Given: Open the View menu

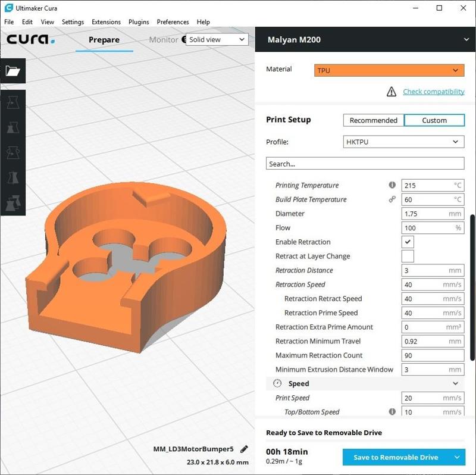Looking at the screenshot, I should click(x=48, y=22).
